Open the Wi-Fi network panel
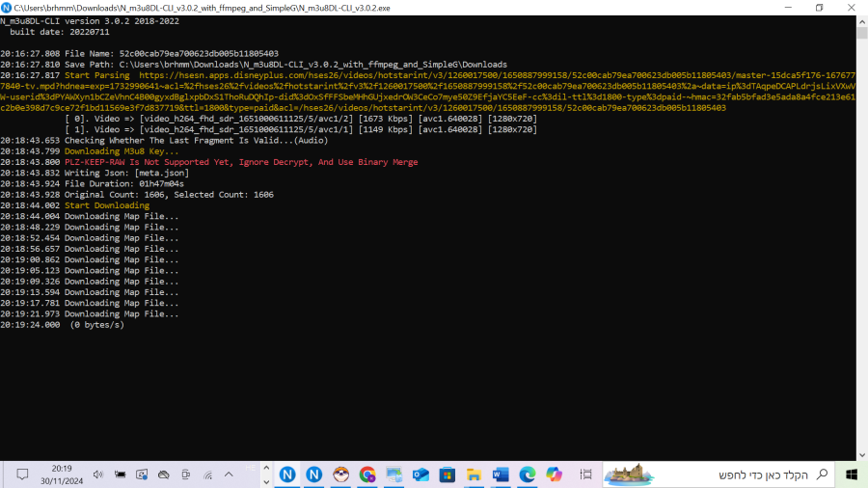This screenshot has width=868, height=488. click(x=207, y=474)
